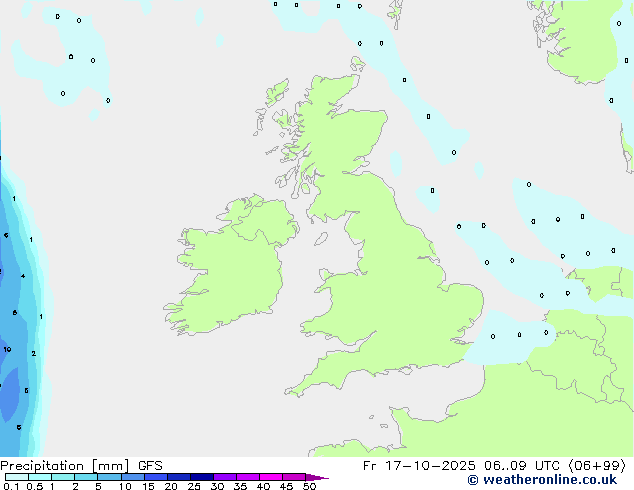
Task: Click the legend swatch between 0.5 and 1
Action: [40, 477]
